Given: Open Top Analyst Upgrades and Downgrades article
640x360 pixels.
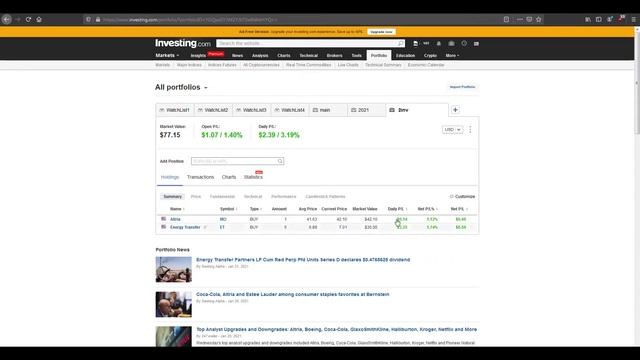Looking at the screenshot, I should 336,329.
